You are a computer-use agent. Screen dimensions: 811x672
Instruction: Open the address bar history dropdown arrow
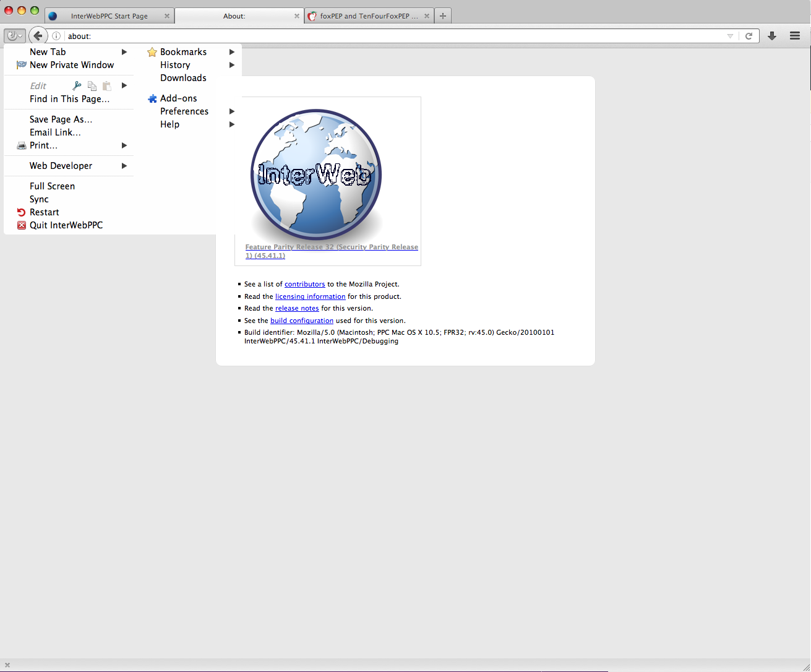[731, 36]
